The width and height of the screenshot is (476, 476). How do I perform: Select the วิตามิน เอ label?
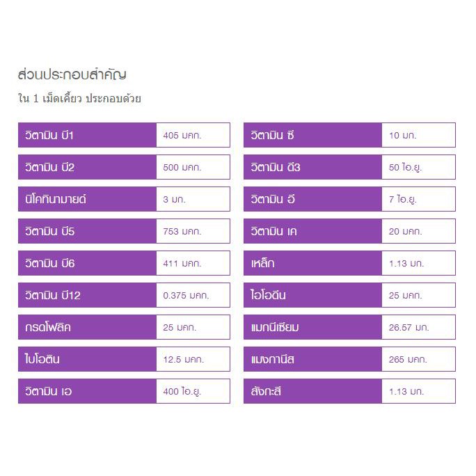point(87,391)
